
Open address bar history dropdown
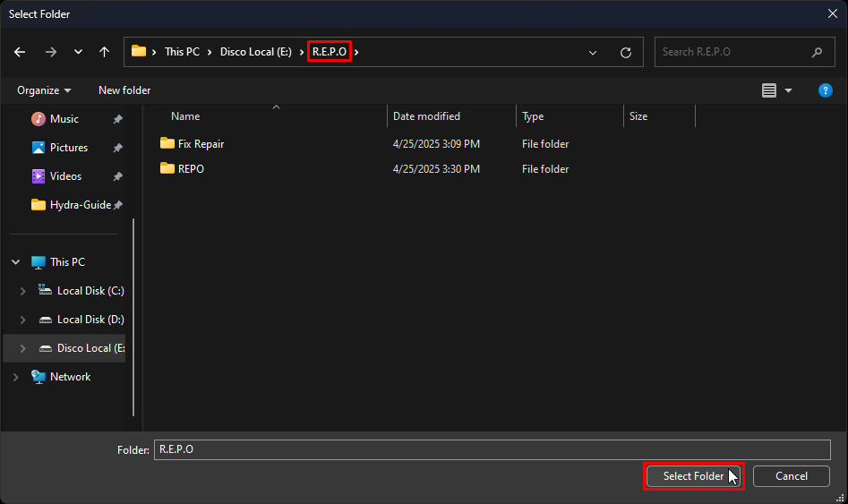pyautogui.click(x=593, y=53)
